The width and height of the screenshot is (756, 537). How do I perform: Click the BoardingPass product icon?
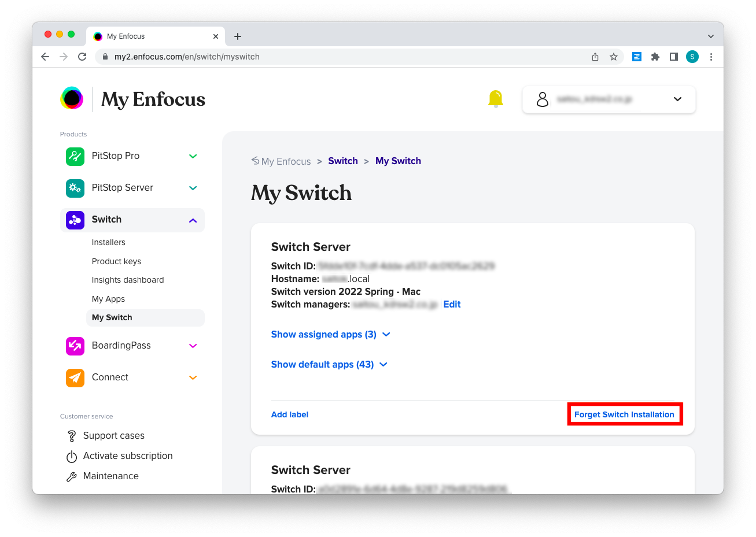[x=75, y=346]
